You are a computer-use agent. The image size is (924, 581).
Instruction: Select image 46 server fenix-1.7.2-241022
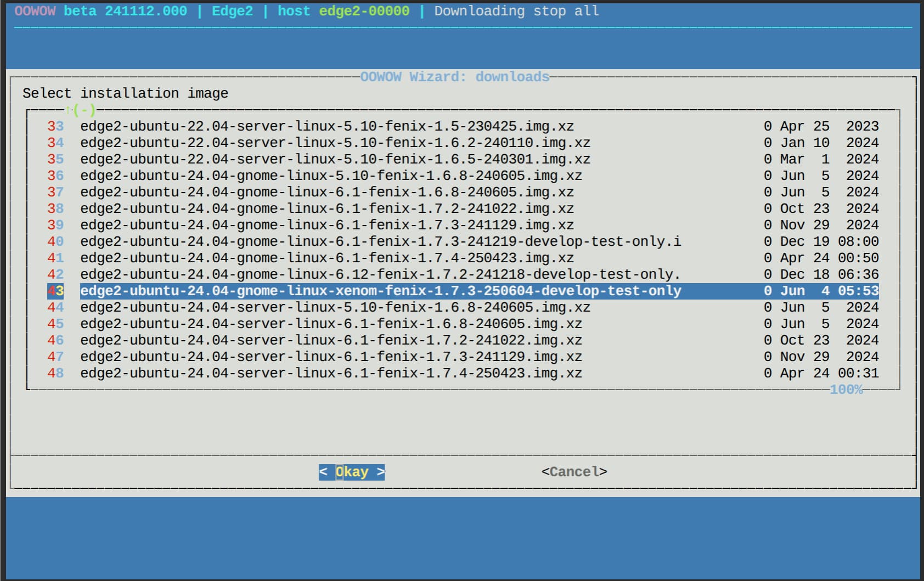(463, 340)
